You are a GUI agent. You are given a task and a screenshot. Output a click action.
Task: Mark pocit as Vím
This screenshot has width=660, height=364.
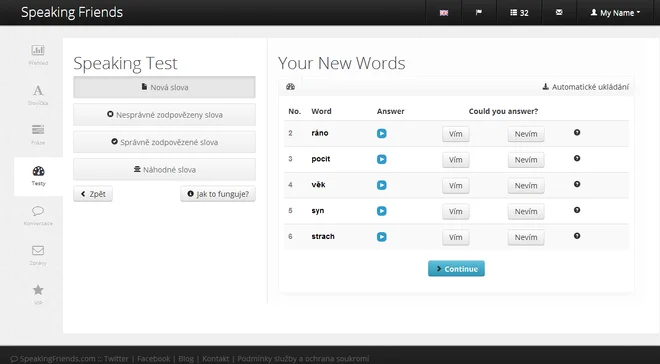click(x=455, y=159)
